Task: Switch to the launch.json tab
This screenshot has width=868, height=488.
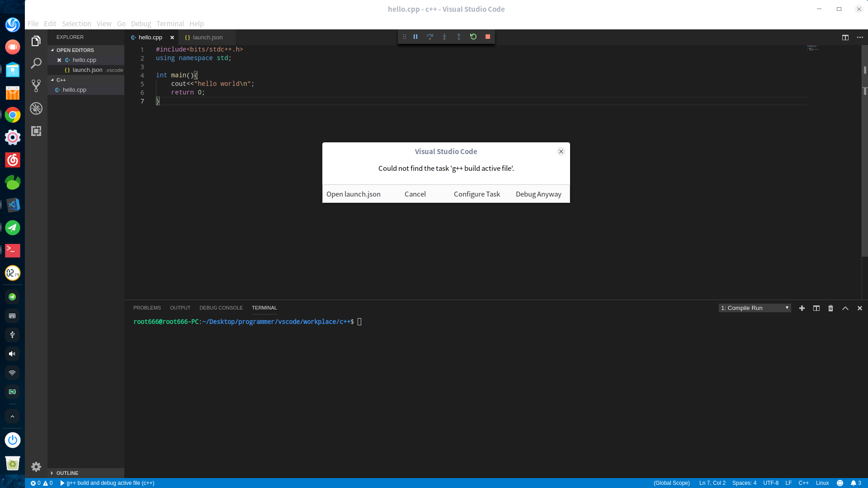Action: [x=207, y=38]
